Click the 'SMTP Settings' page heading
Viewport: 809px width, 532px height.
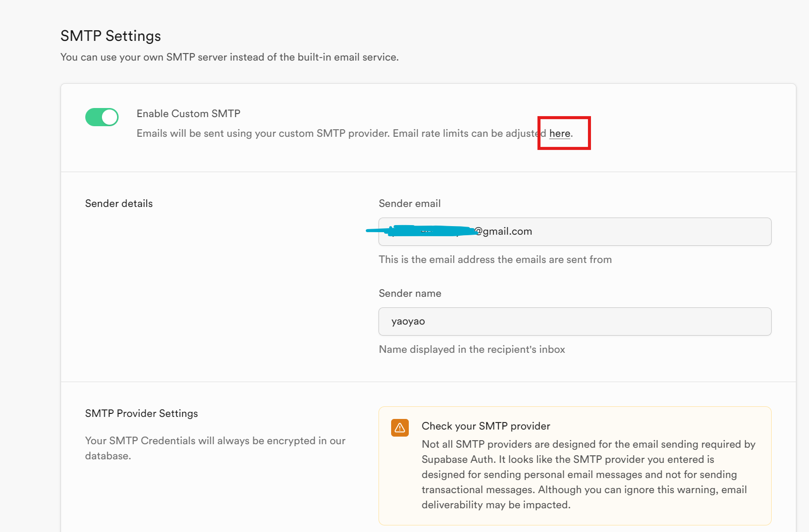111,36
